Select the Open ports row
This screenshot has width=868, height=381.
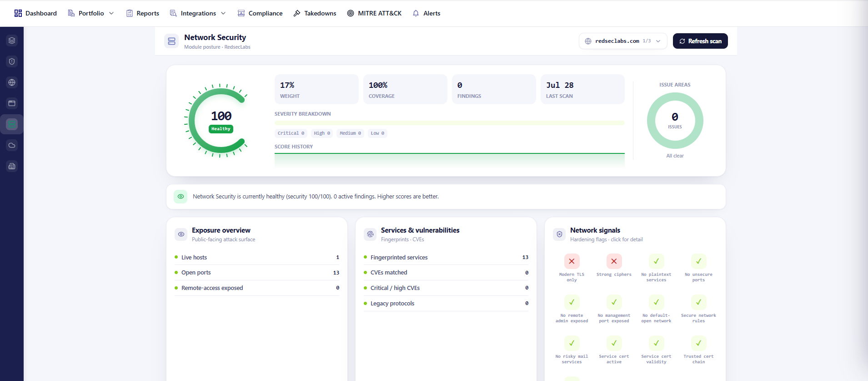257,272
